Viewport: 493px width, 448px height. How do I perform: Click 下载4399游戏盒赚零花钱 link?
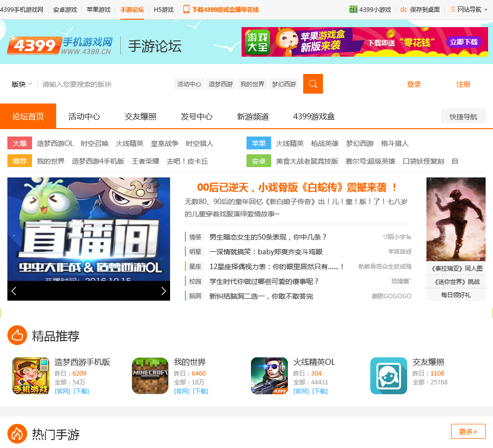225,10
